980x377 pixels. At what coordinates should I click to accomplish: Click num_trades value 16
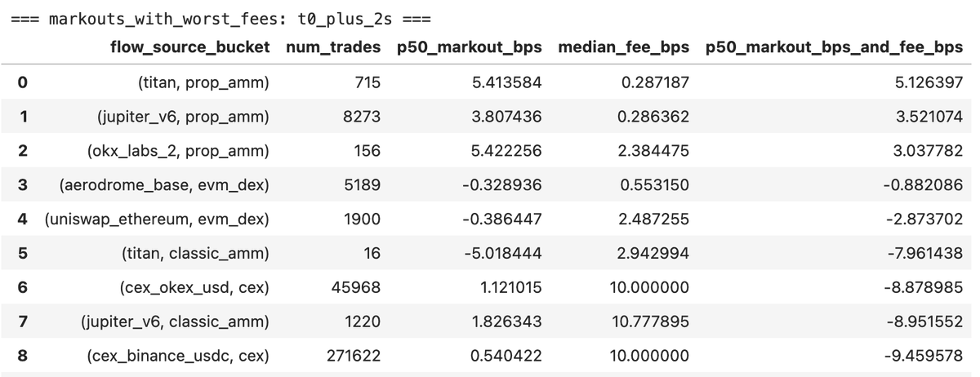pos(372,254)
